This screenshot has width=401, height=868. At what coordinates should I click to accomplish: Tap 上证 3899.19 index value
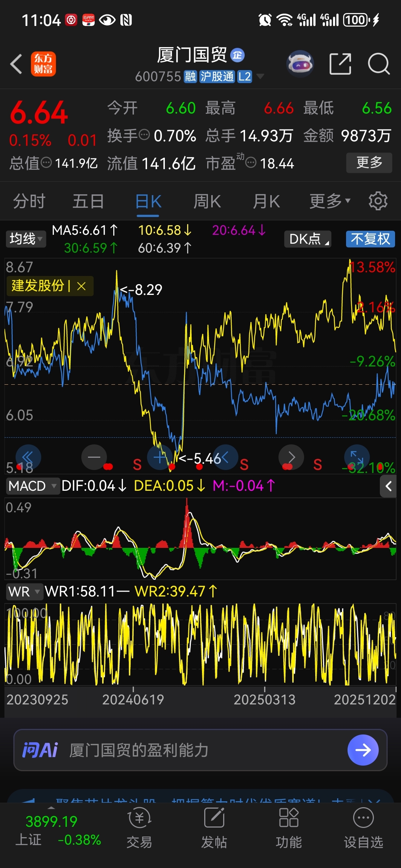pos(51,822)
